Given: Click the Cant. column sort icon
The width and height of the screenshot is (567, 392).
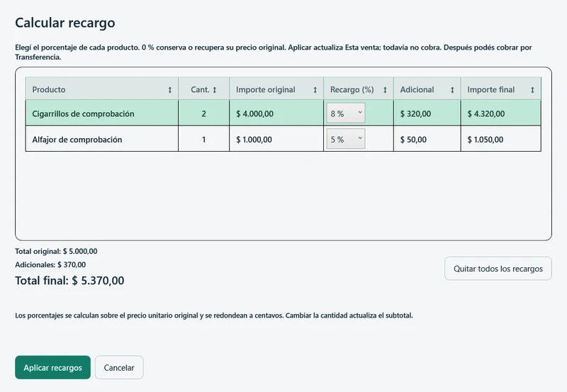Looking at the screenshot, I should coord(215,90).
